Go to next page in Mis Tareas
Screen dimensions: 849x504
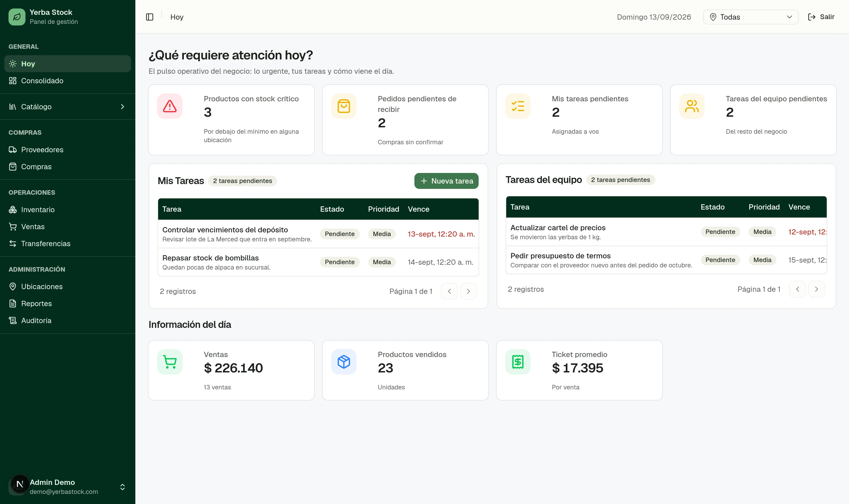click(468, 291)
